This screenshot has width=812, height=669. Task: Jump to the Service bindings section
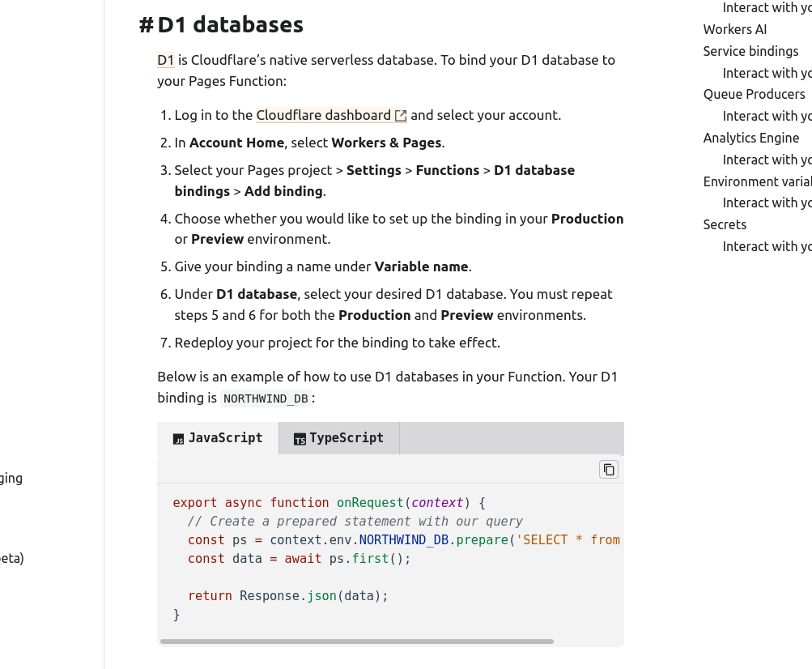(750, 51)
